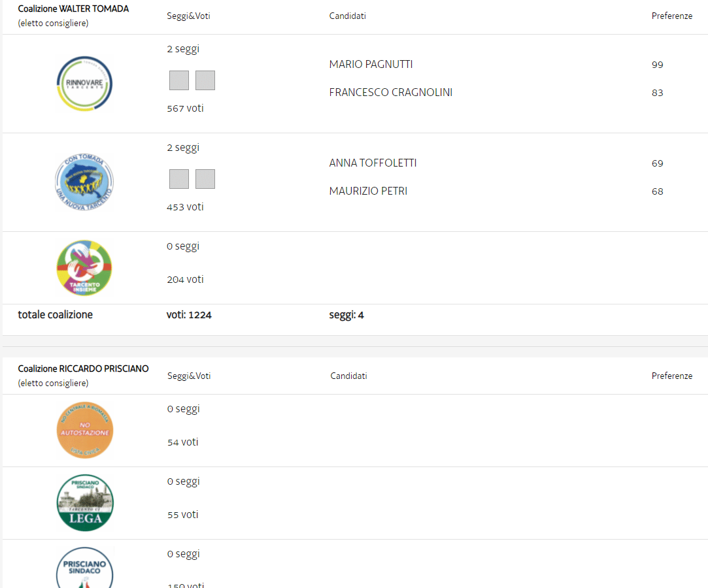Click the Rinnovare Tarcento party logo
The image size is (708, 588).
pyautogui.click(x=84, y=84)
